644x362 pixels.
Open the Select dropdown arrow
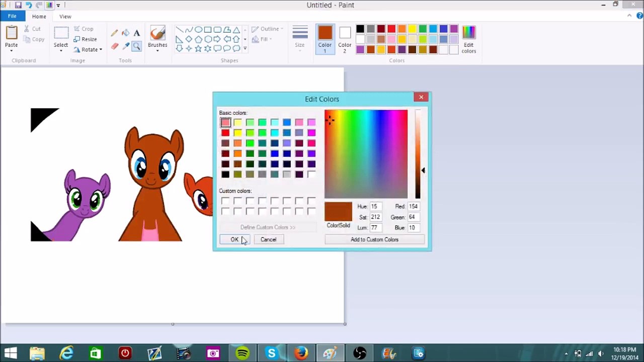point(61,50)
